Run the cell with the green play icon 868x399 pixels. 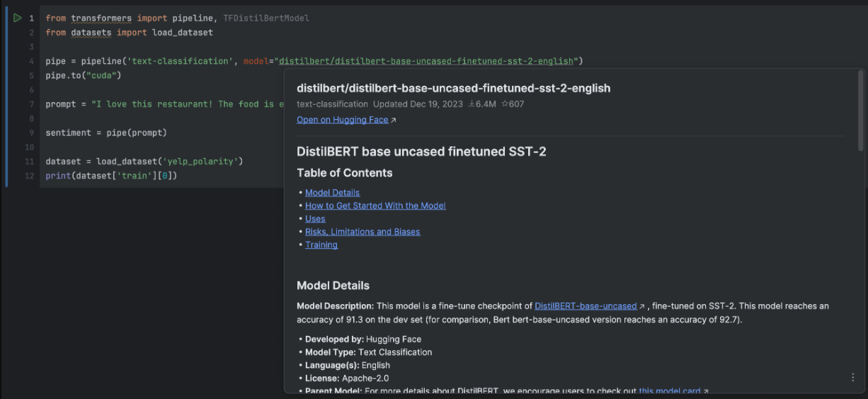17,18
